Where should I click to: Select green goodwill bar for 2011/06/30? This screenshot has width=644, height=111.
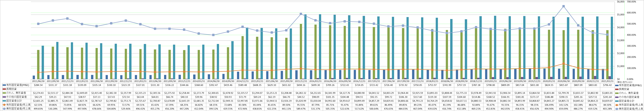(38, 65)
